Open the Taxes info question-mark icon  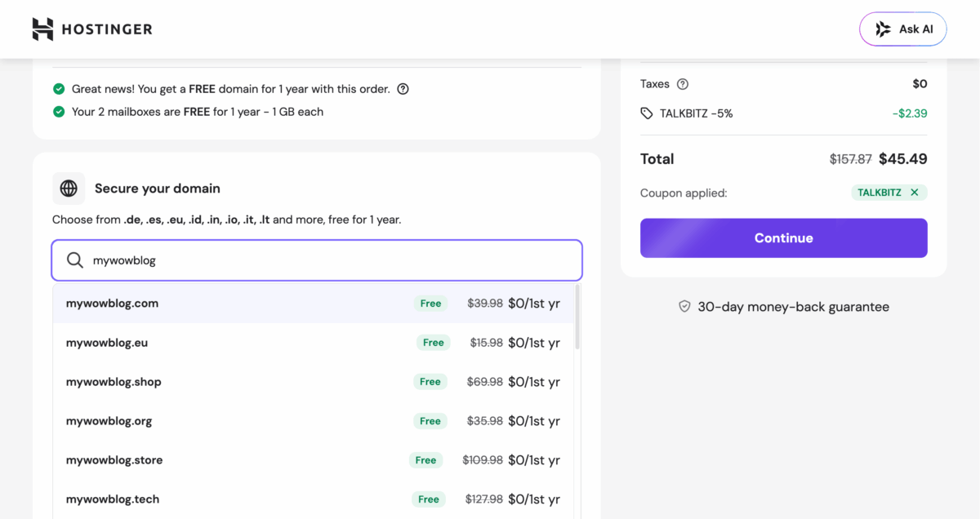[x=683, y=84]
